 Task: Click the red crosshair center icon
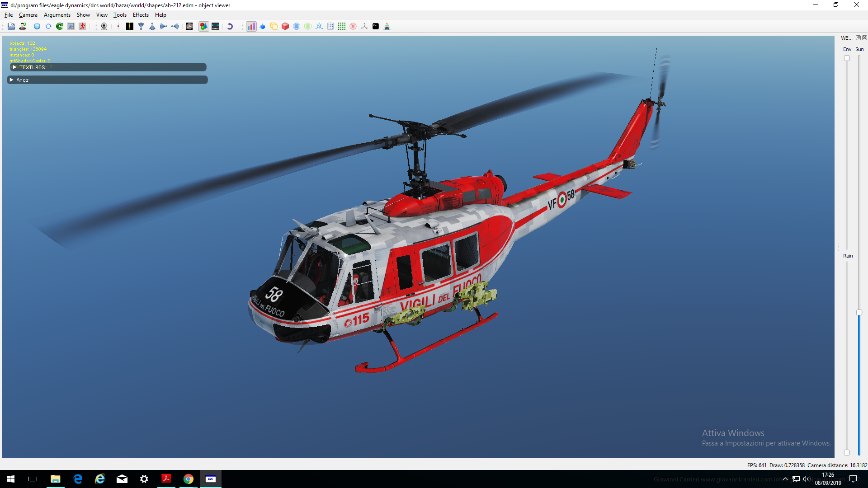[x=118, y=26]
